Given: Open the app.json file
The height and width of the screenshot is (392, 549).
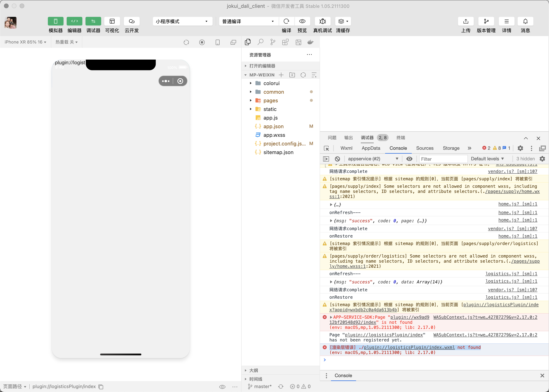Looking at the screenshot, I should pyautogui.click(x=273, y=126).
